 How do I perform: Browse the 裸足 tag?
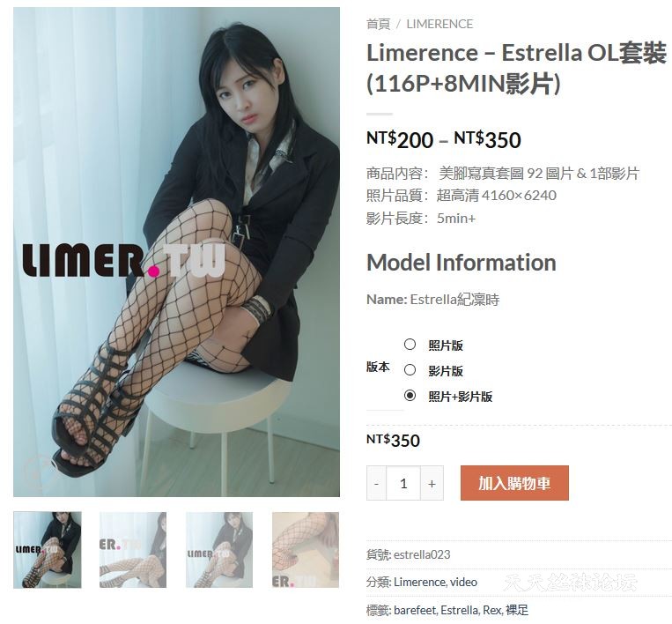click(517, 610)
